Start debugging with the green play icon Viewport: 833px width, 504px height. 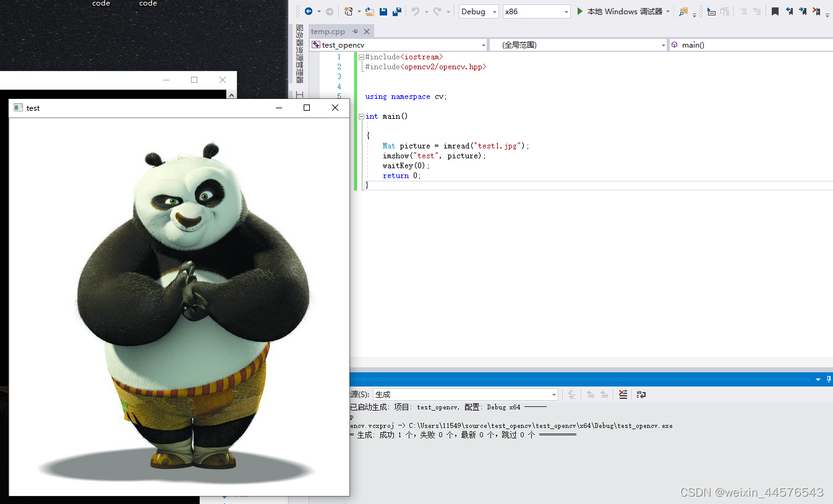pyautogui.click(x=580, y=11)
